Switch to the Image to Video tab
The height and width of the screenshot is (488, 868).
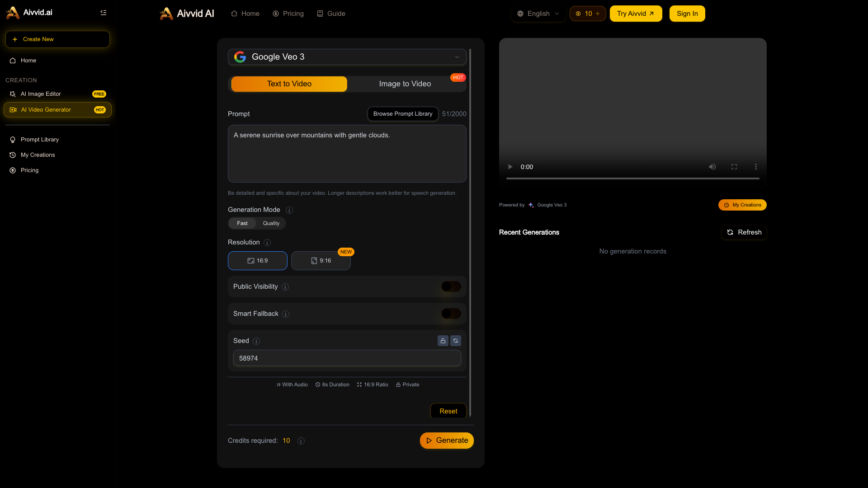(405, 84)
